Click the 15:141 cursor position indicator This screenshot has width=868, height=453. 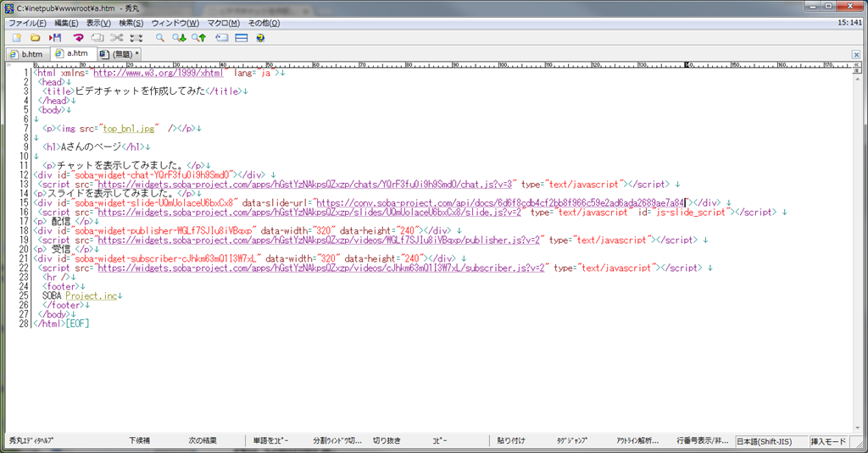(x=849, y=23)
